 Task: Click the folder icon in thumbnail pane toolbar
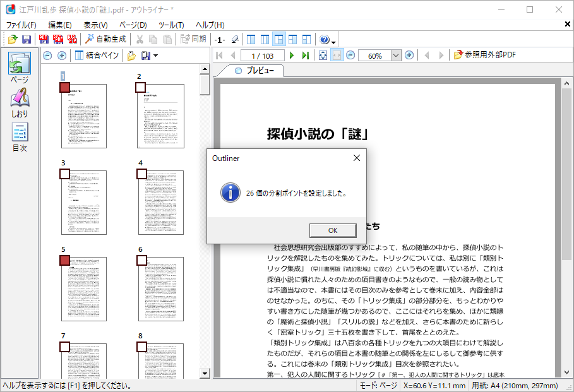coord(131,56)
